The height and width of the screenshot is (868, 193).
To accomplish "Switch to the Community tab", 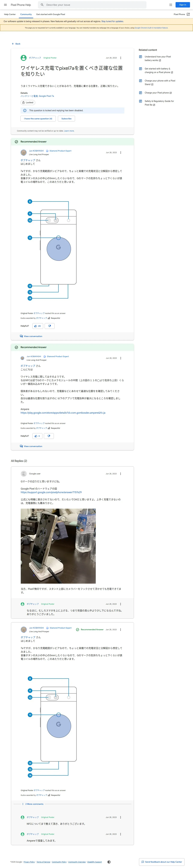I will (x=26, y=14).
